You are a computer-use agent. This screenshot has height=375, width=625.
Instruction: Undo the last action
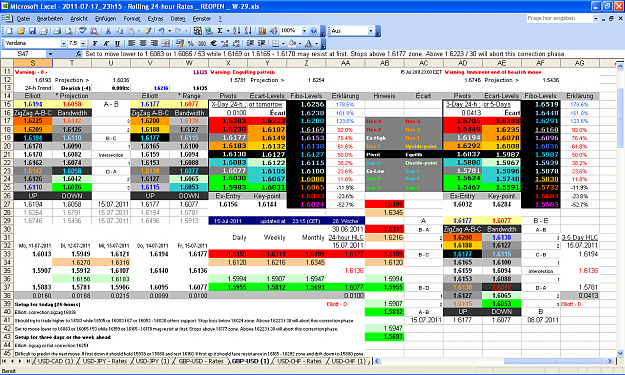[x=161, y=31]
